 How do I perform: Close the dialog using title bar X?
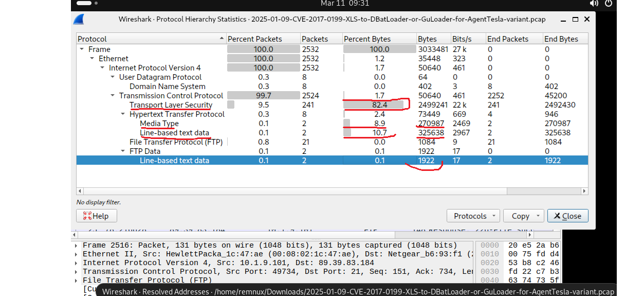587,19
